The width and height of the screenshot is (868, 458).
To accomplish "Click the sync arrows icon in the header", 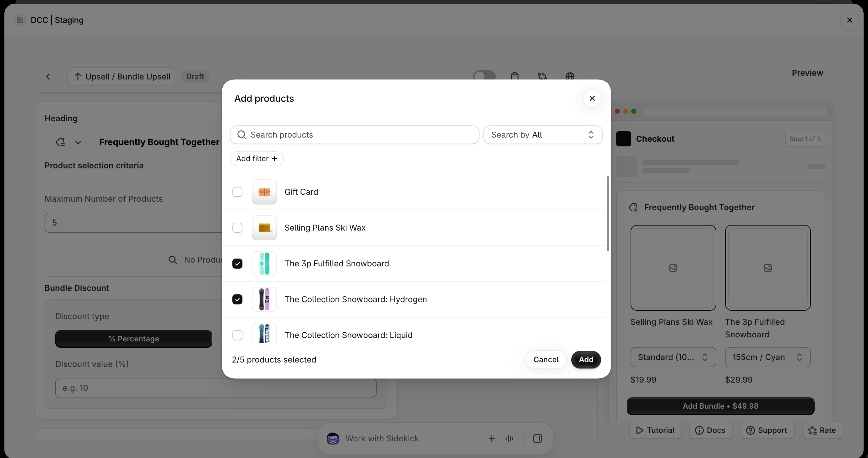I will tap(542, 76).
